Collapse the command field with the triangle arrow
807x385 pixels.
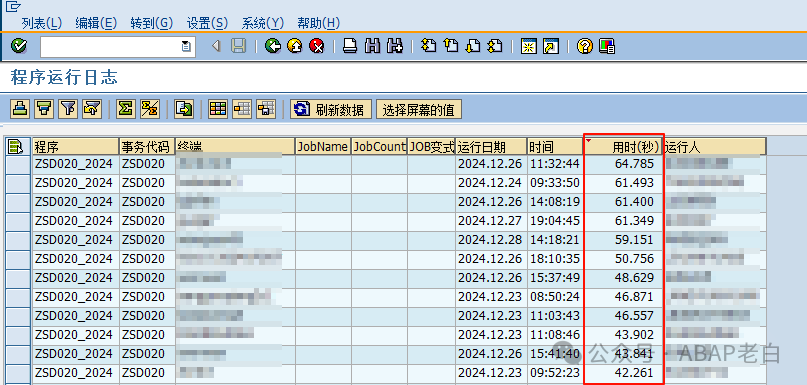[216, 46]
